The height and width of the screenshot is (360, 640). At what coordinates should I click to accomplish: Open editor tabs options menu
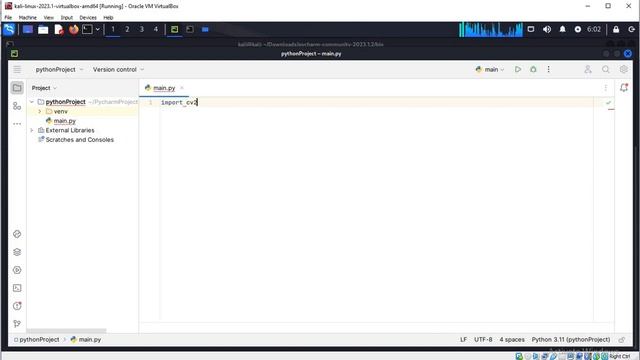(x=606, y=88)
